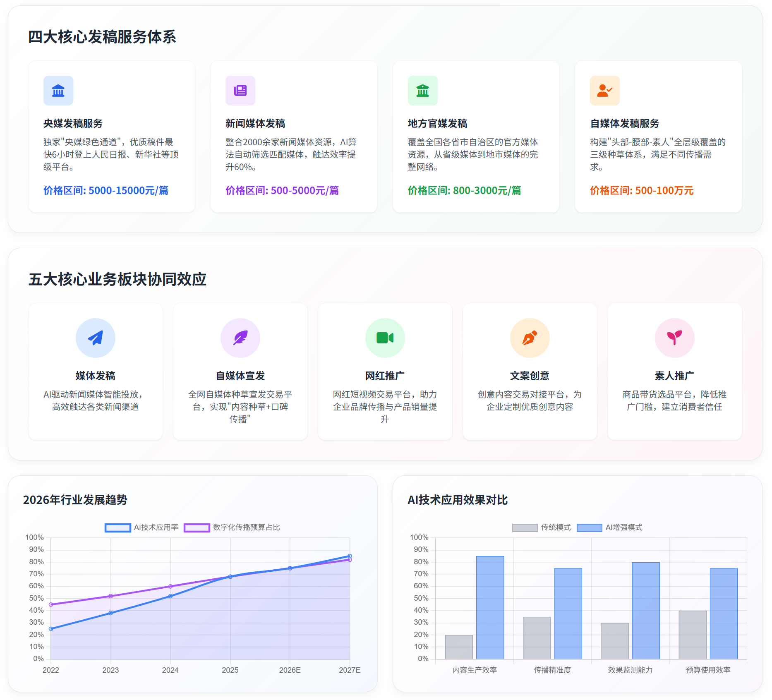Click the green building icon for 地方官媒发稿
This screenshot has width=772, height=700.
point(422,91)
